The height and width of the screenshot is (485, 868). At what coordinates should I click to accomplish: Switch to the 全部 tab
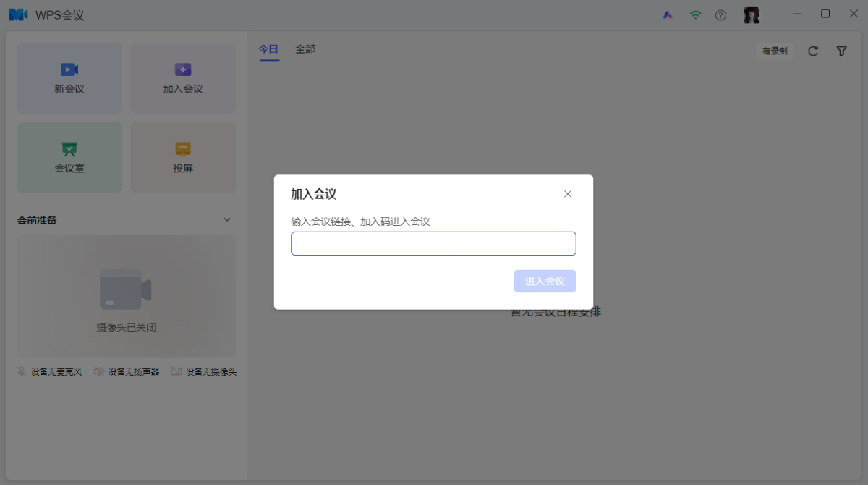(x=305, y=49)
